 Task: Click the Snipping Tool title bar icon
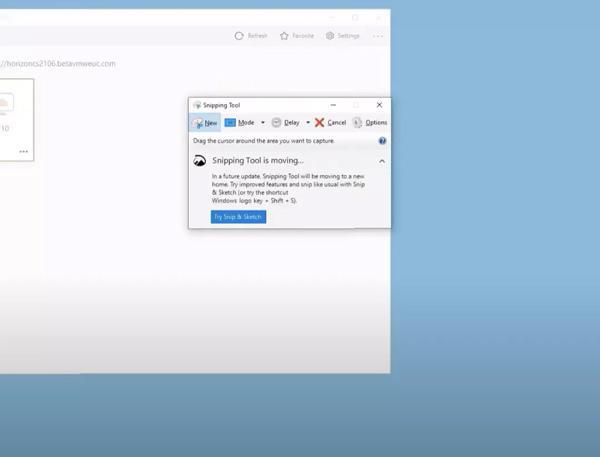point(197,105)
